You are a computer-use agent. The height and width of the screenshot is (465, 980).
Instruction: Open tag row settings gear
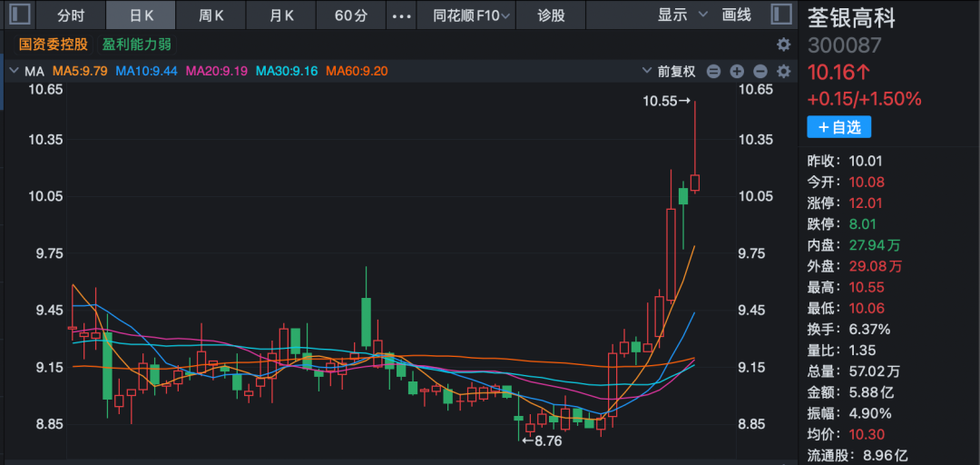pyautogui.click(x=784, y=45)
